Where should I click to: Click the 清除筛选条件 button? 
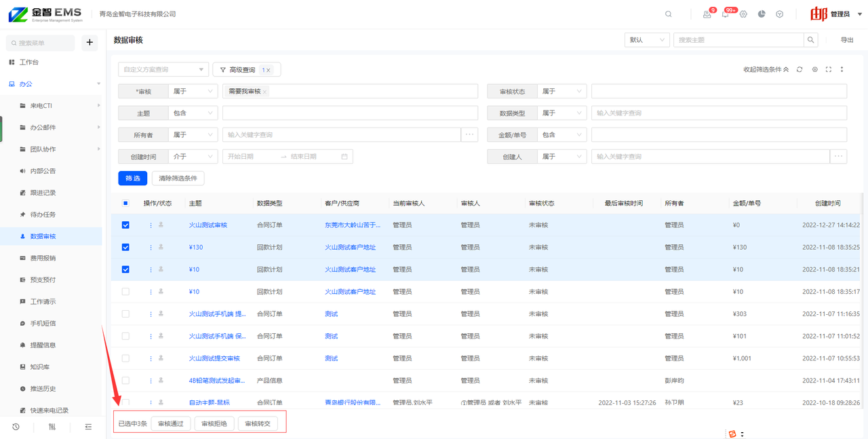(178, 178)
